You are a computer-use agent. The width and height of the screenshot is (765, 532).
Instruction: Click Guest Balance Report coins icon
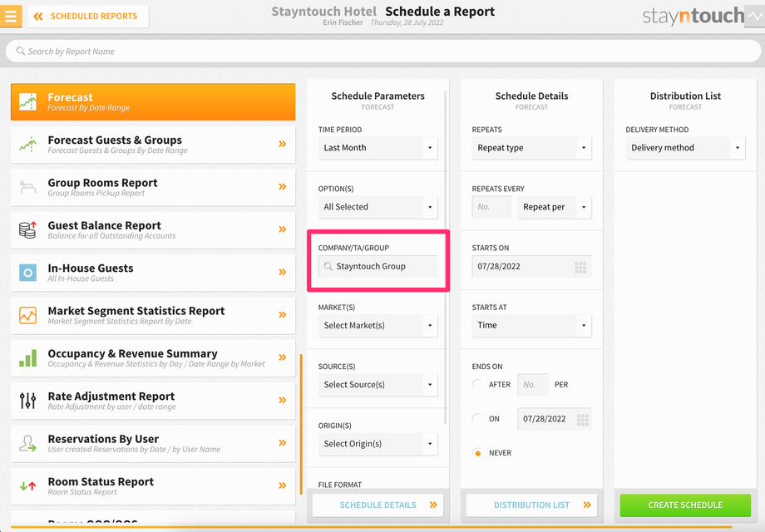coord(27,229)
